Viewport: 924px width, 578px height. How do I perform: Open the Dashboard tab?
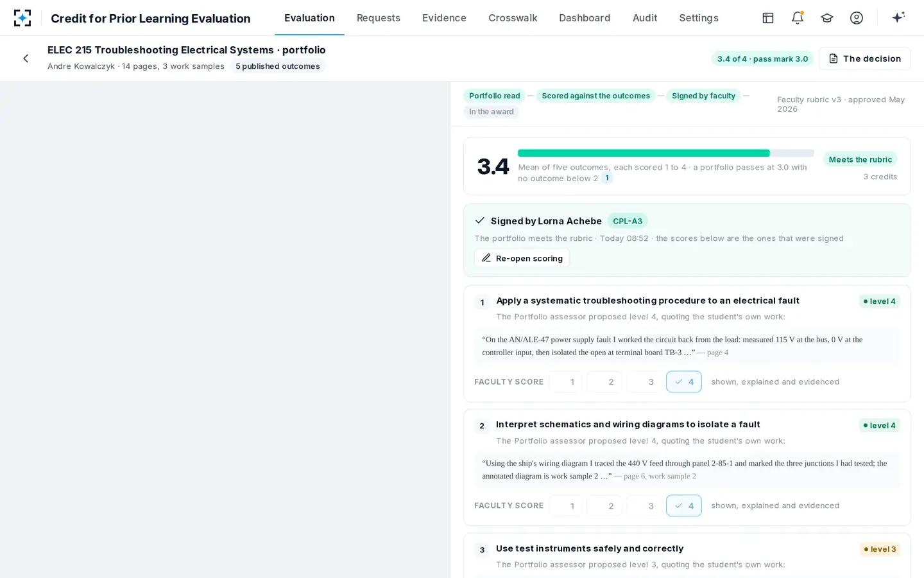[x=585, y=18]
